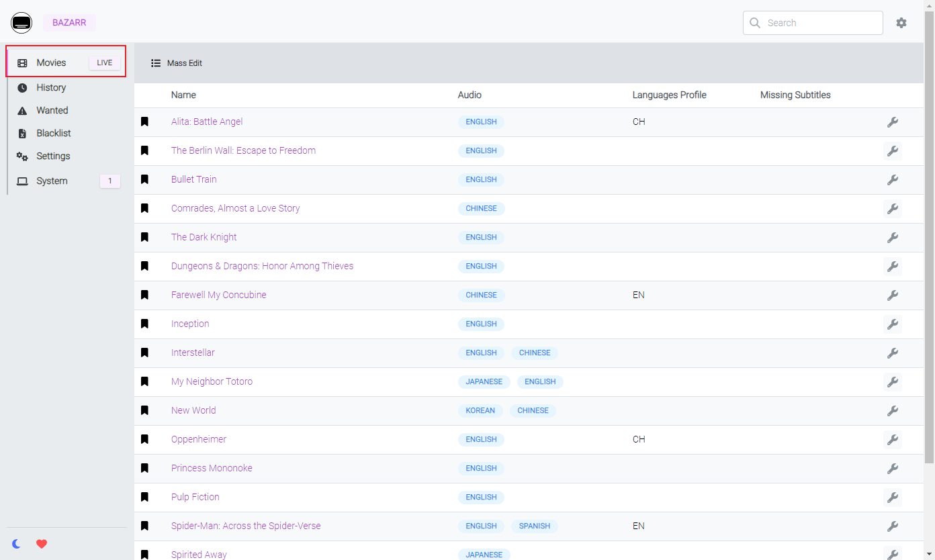
Task: Click the wrench icon for Inception
Action: click(x=893, y=324)
